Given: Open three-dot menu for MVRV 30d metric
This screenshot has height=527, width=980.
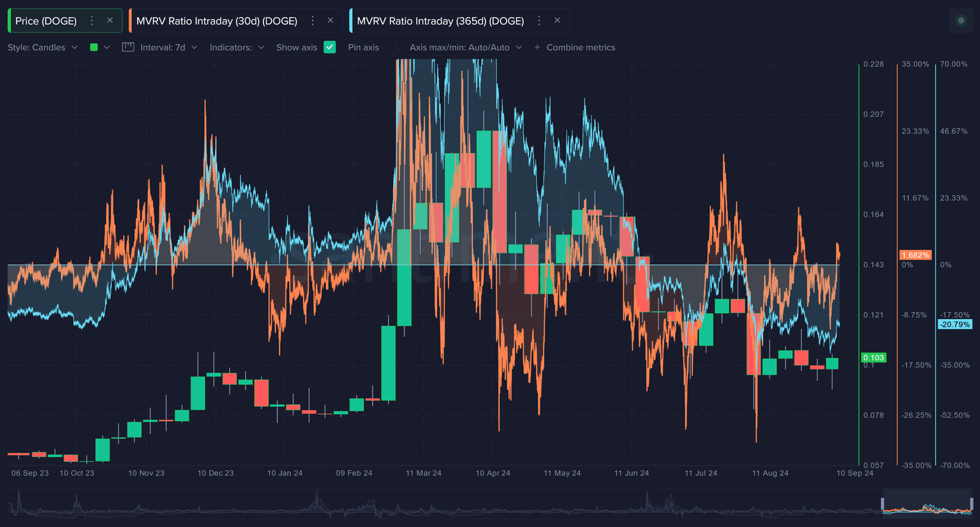Looking at the screenshot, I should [x=313, y=20].
